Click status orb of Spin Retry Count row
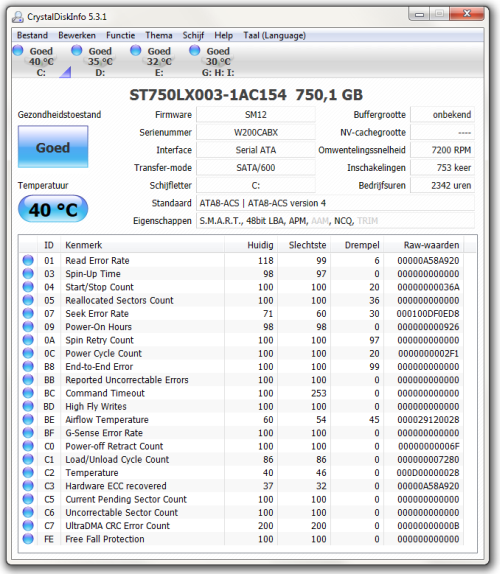This screenshot has width=500, height=574. tap(28, 340)
